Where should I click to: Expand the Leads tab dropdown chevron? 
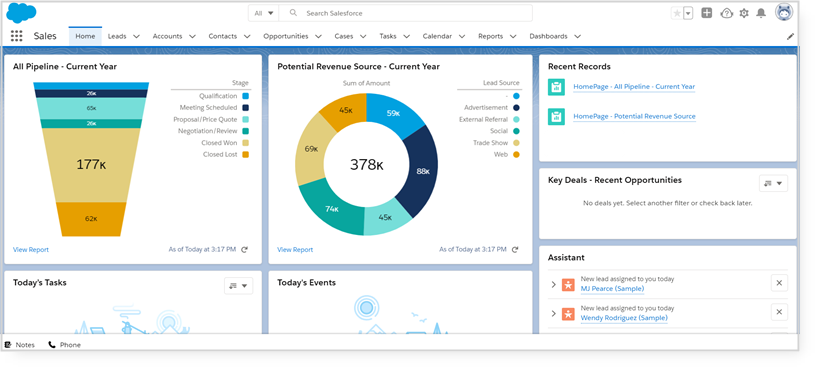coord(137,36)
